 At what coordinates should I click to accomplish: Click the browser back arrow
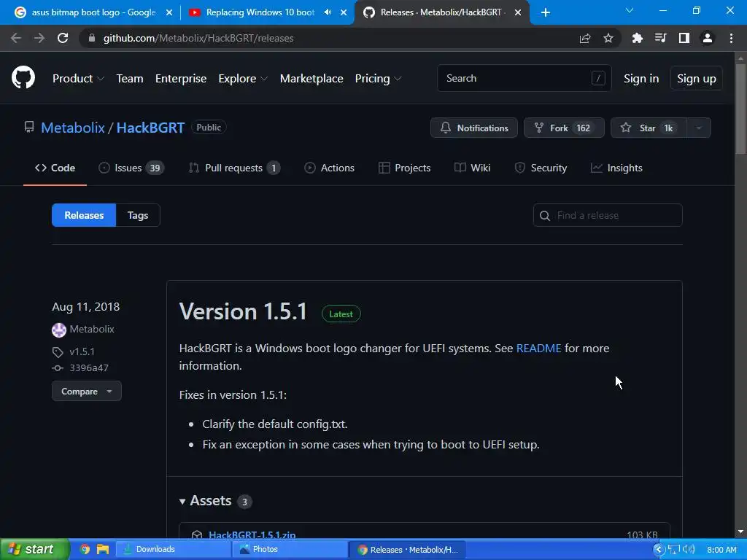pyautogui.click(x=16, y=38)
